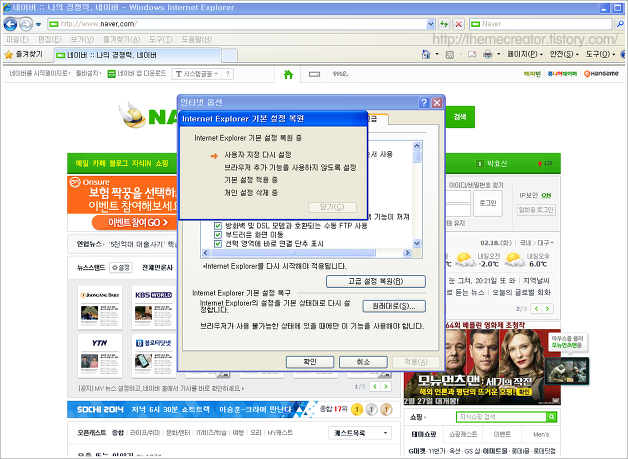This screenshot has width=628, height=459.
Task: Toggle 방화벽 및 DSL 모뎀 FTP 사용 checkbox
Action: coord(218,226)
